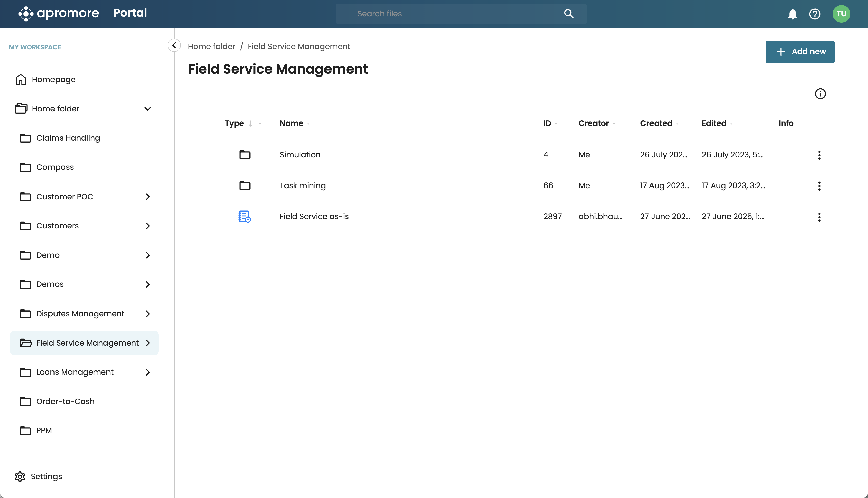Click the Settings gear icon

coord(20,476)
